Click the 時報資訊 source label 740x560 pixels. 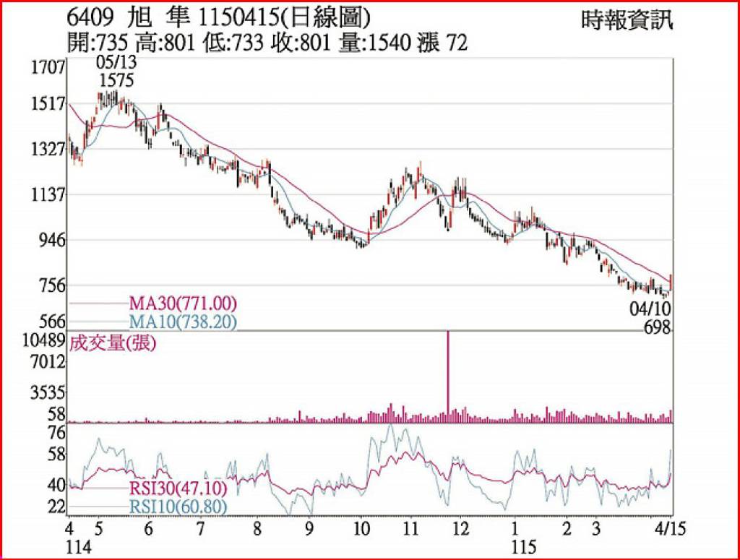[627, 20]
